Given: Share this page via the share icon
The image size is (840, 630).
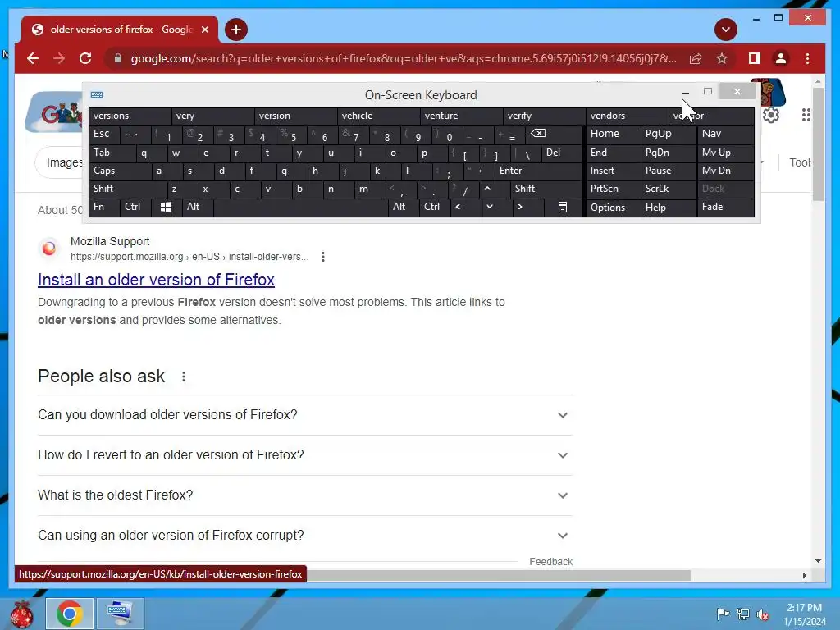Looking at the screenshot, I should click(696, 58).
